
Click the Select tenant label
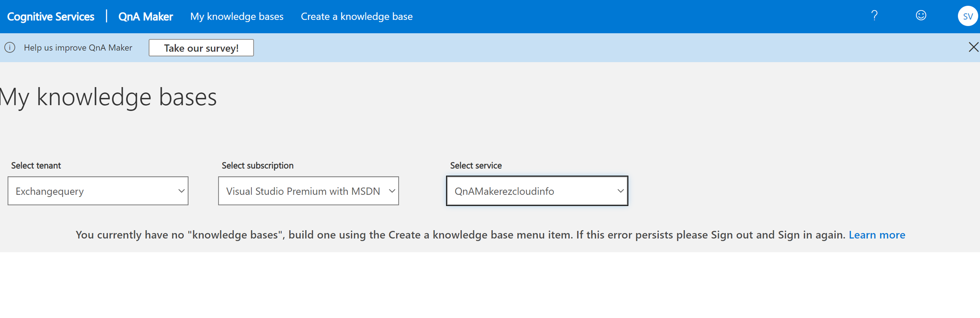[36, 166]
